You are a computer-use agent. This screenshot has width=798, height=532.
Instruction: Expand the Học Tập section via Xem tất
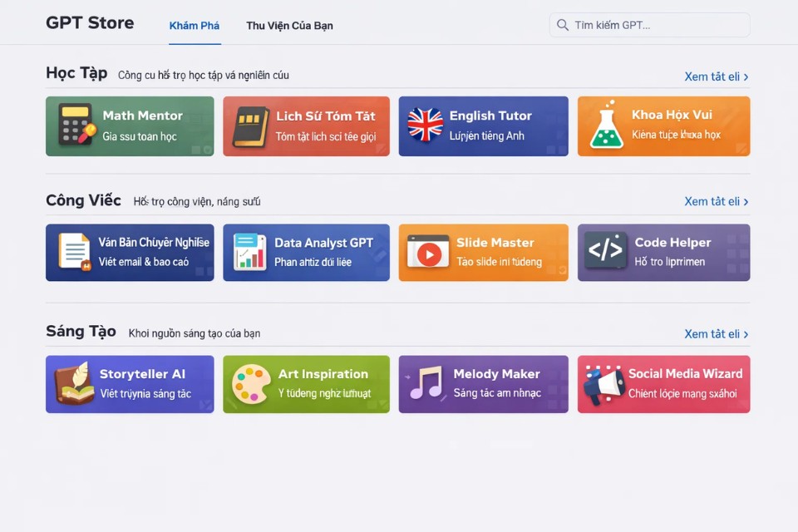tap(716, 76)
